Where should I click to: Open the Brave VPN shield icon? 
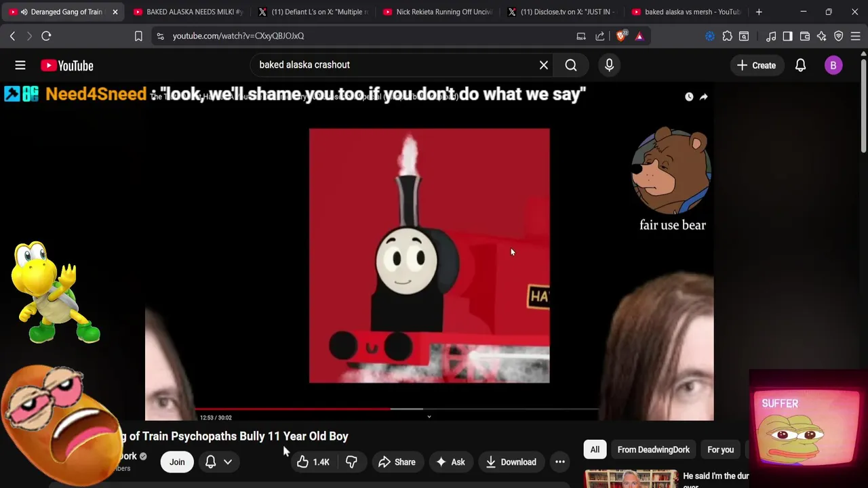pos(839,36)
